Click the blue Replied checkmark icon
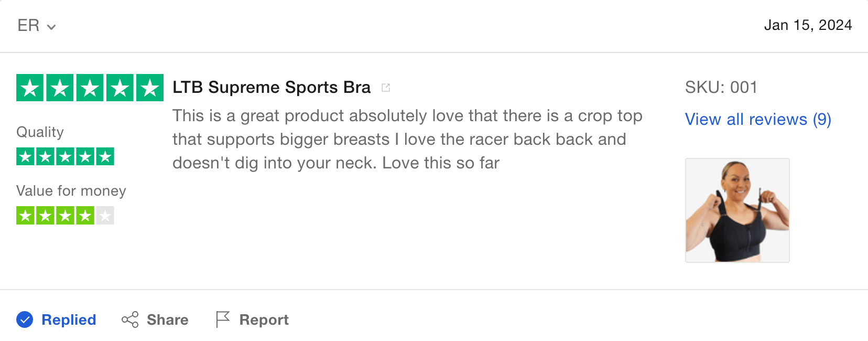The width and height of the screenshot is (868, 341). [x=25, y=319]
